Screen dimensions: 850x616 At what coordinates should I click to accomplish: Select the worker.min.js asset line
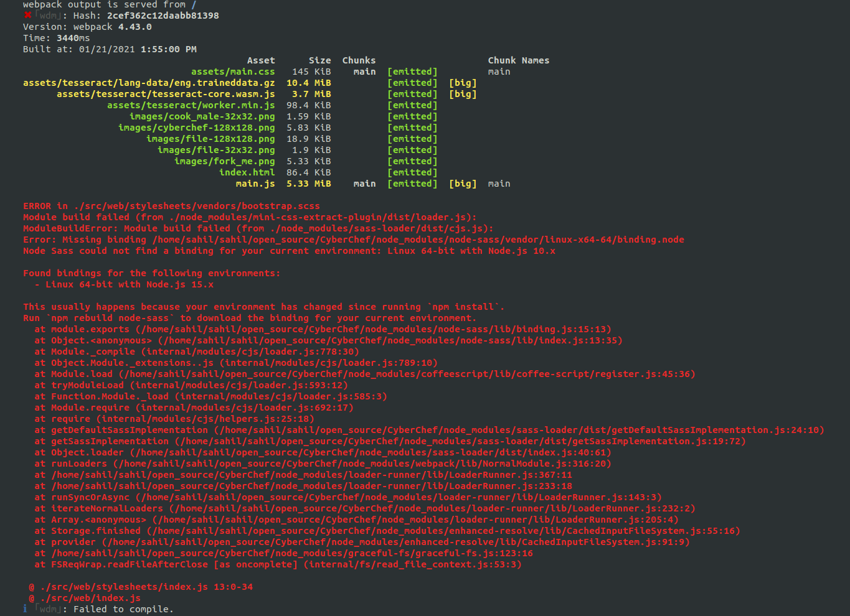191,105
